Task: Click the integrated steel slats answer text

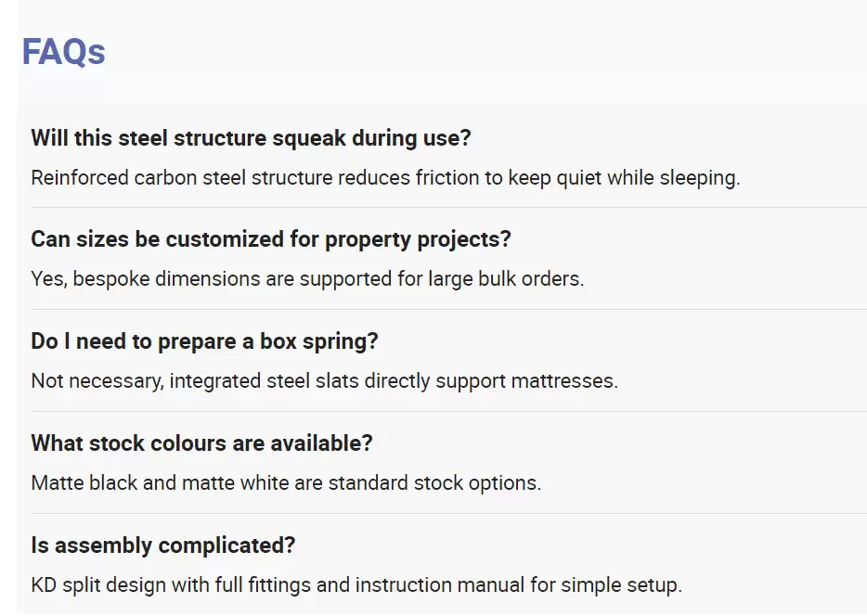Action: [325, 381]
